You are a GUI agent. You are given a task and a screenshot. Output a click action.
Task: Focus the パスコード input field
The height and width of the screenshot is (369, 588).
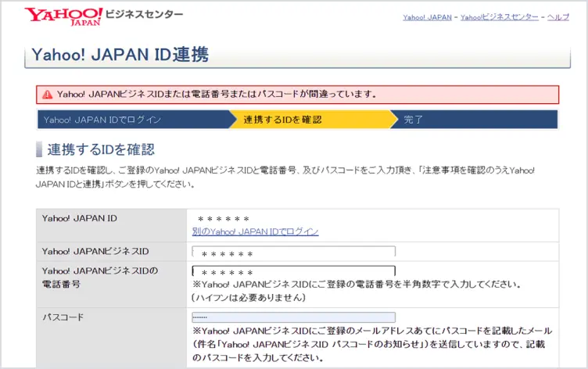(x=294, y=317)
